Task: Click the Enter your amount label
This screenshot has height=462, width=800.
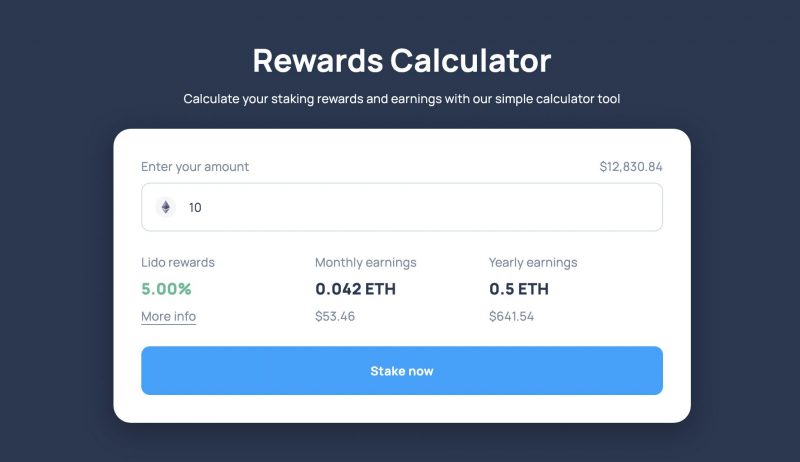Action: 195,167
